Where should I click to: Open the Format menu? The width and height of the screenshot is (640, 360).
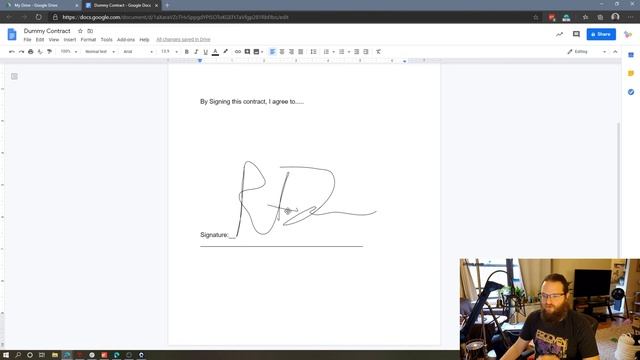point(88,40)
